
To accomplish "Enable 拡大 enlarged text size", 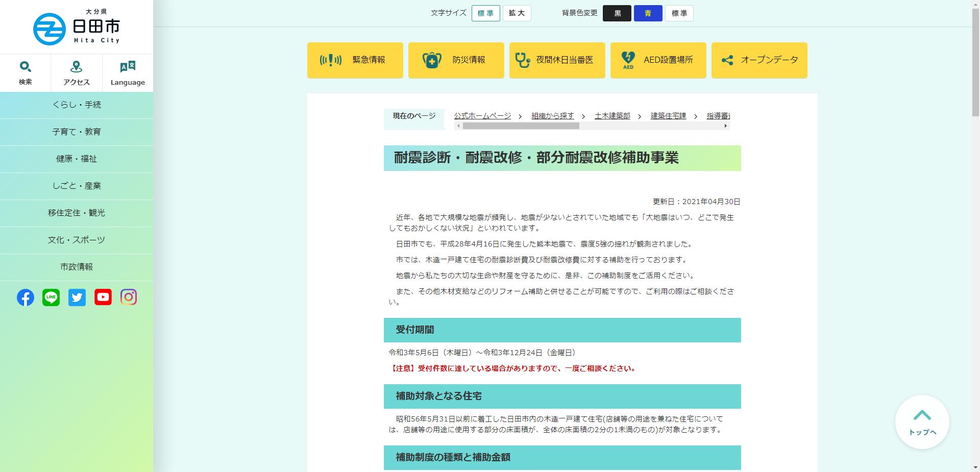I will point(517,13).
